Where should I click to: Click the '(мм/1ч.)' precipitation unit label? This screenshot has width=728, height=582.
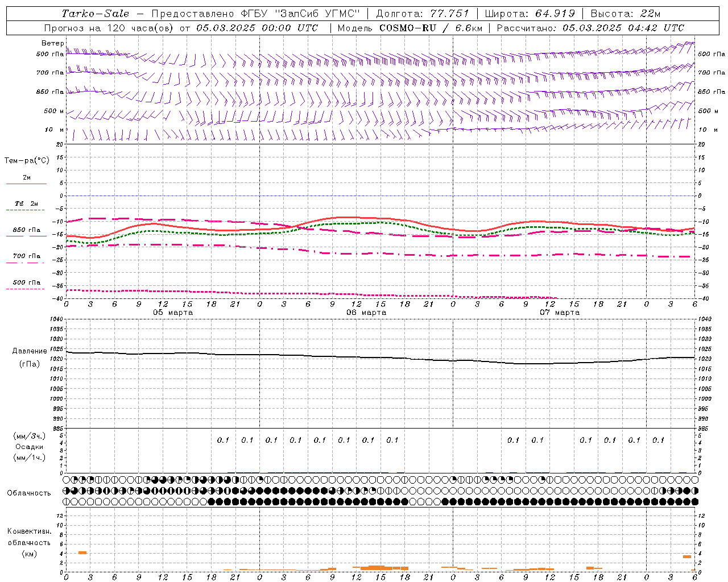pos(30,458)
